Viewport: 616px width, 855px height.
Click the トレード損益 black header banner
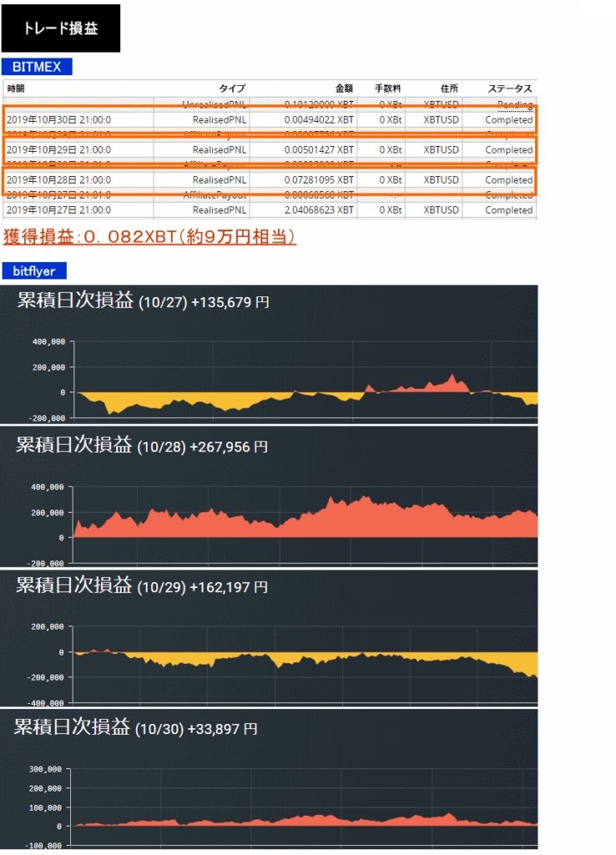(61, 28)
